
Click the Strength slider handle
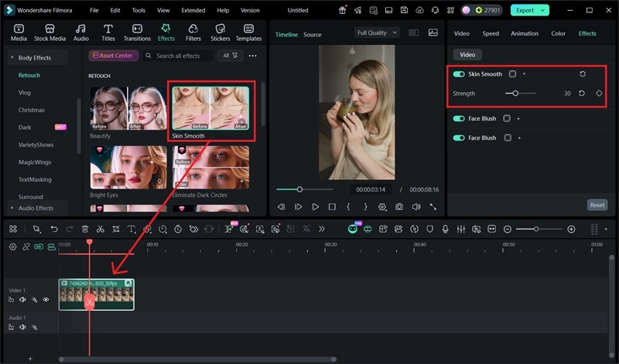pyautogui.click(x=515, y=94)
